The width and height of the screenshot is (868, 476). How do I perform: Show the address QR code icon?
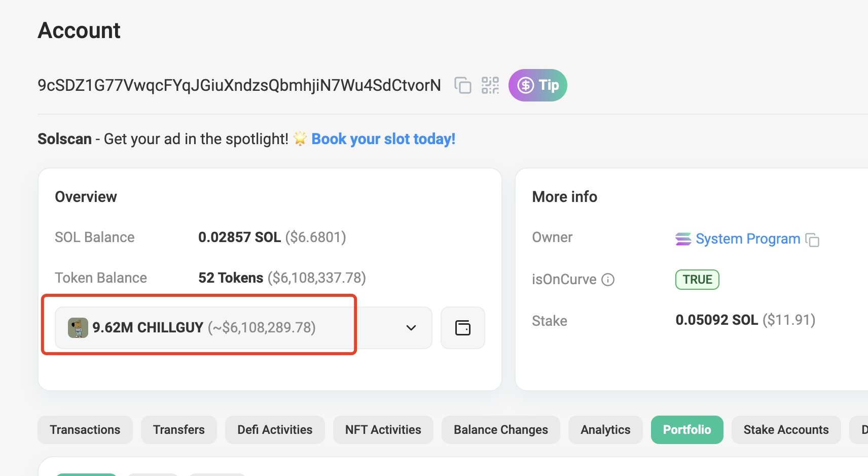coord(490,85)
